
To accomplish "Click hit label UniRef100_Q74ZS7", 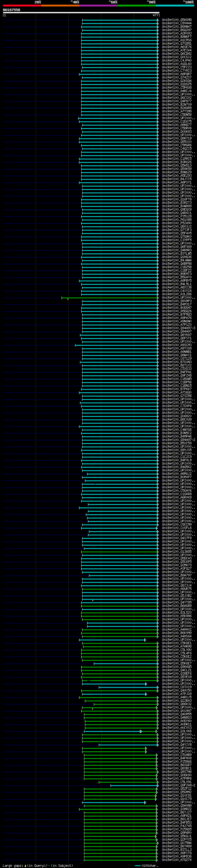I will tap(177, 78).
